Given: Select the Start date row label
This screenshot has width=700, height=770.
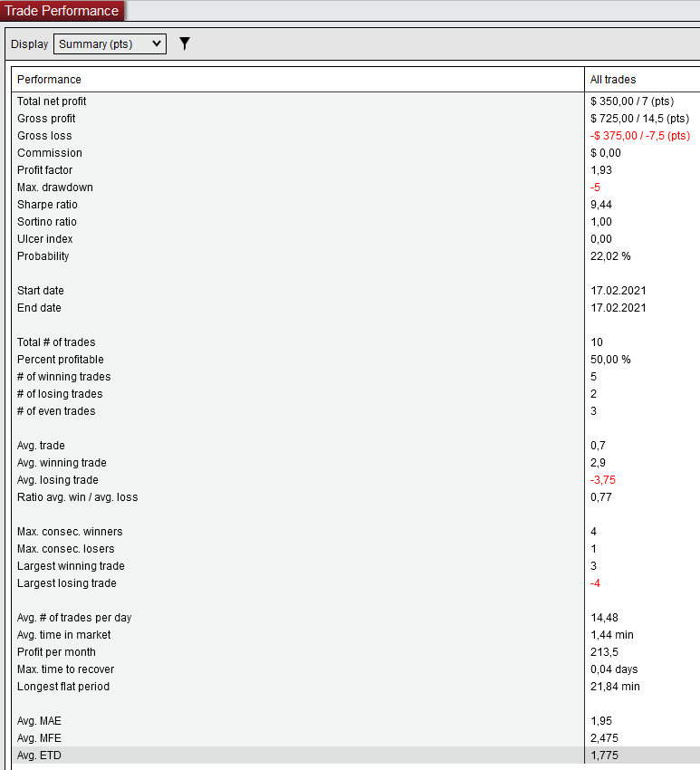Looking at the screenshot, I should coord(40,290).
